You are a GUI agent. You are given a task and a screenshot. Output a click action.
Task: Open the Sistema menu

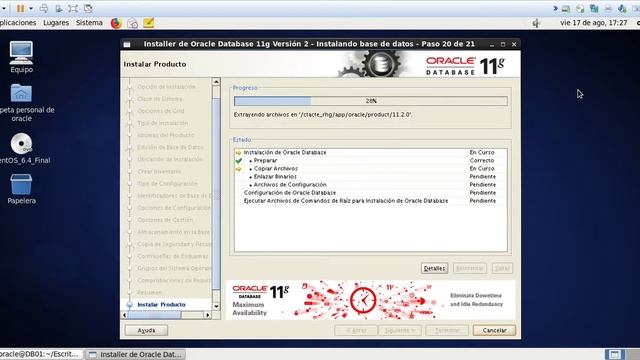tap(89, 23)
